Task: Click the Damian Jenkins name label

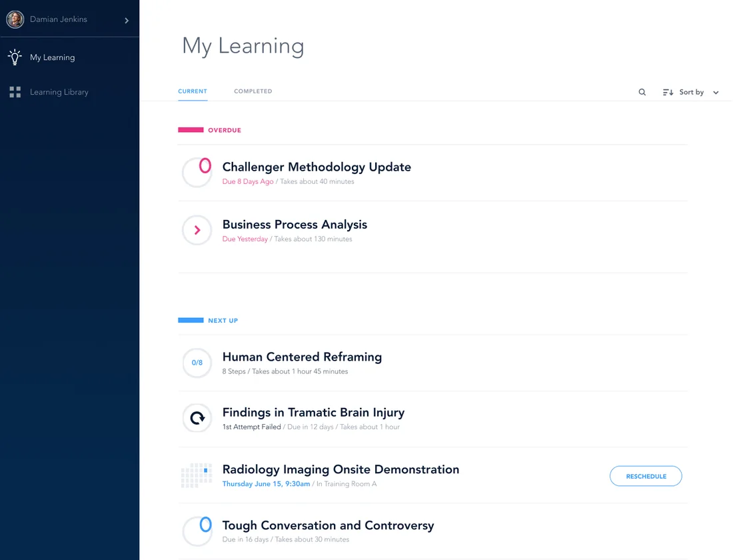Action: click(59, 19)
